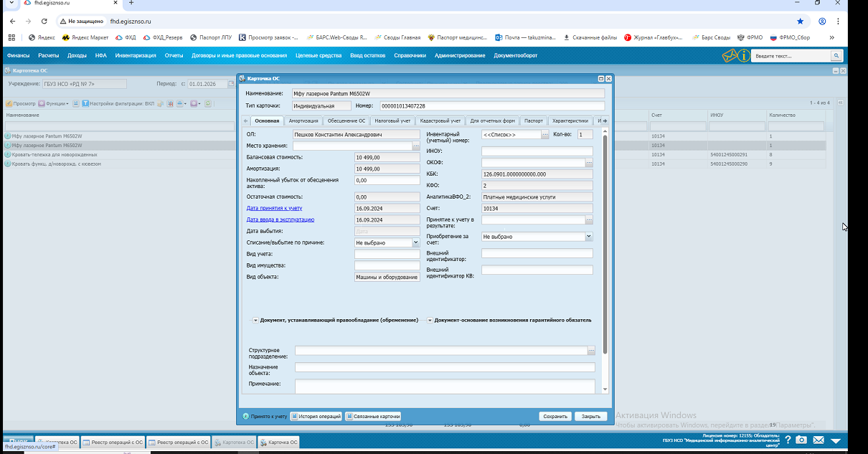Click the envelope icon in bottom status bar

(x=819, y=440)
